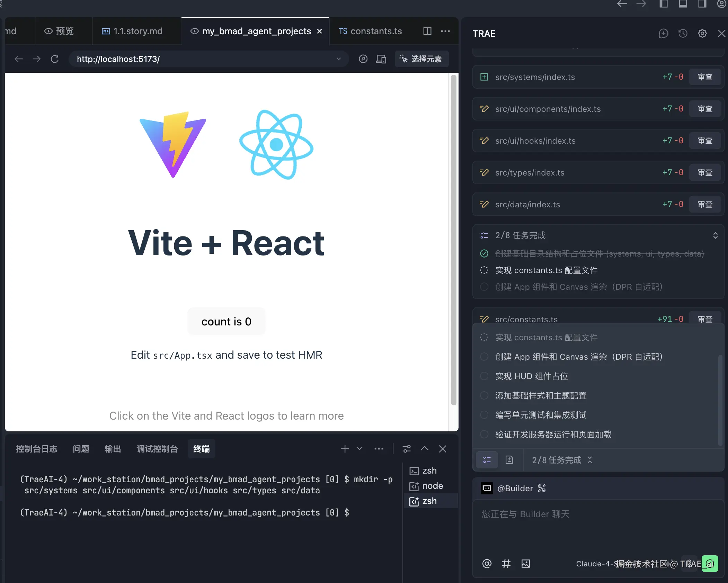Open the new terminal profile dropdown arrow

pyautogui.click(x=359, y=449)
